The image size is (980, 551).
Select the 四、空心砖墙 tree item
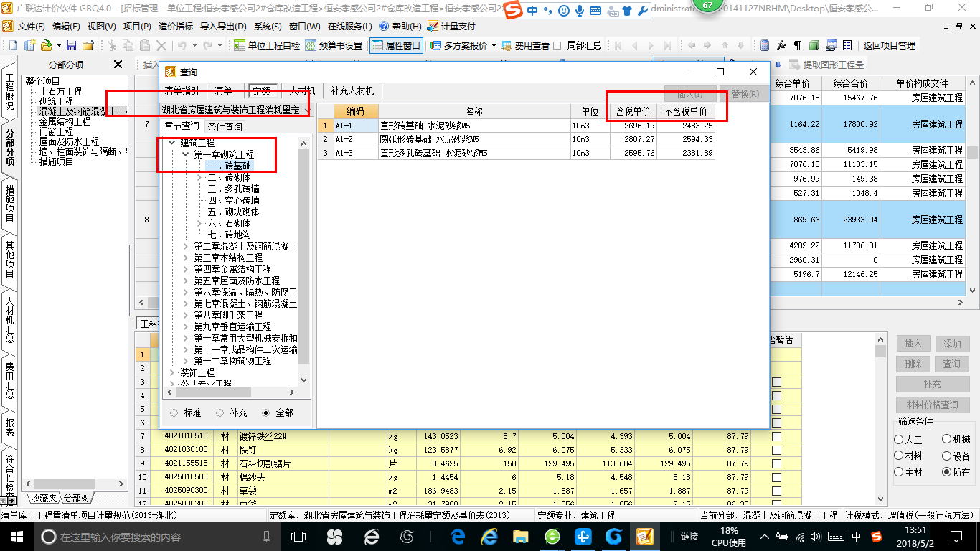(233, 200)
